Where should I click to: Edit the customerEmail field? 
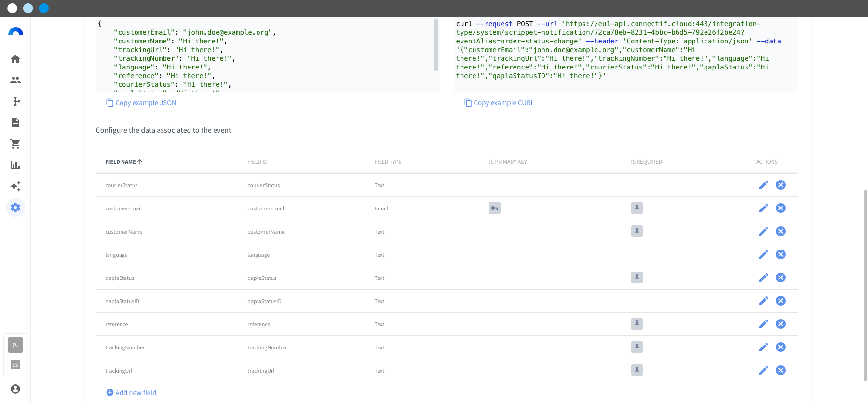tap(763, 208)
